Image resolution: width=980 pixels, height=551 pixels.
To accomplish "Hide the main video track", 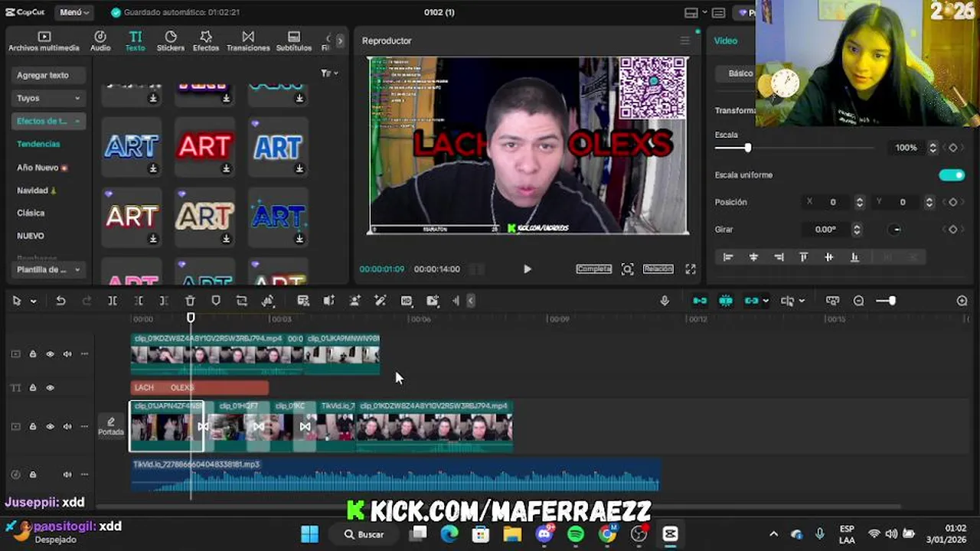I will (x=50, y=426).
